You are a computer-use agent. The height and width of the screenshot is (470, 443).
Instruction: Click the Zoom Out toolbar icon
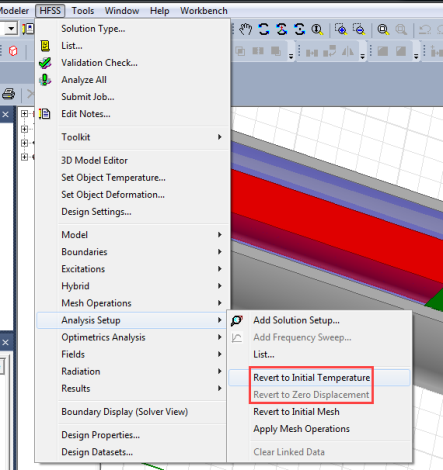click(359, 30)
